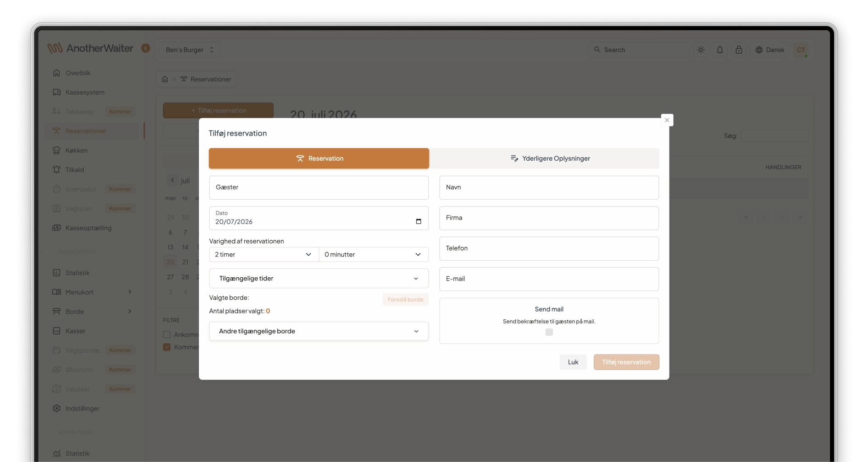Viewport: 868px width, 462px height.
Task: Open the Dansk language selector
Action: click(x=770, y=50)
